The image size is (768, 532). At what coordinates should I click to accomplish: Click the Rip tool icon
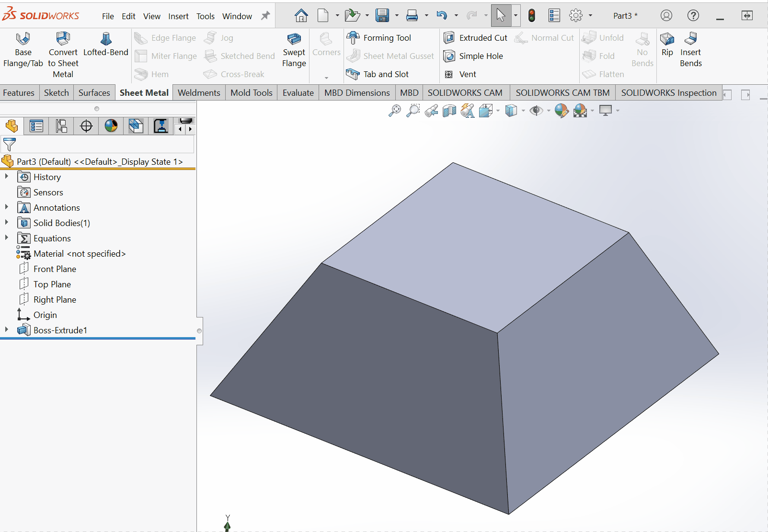667,39
